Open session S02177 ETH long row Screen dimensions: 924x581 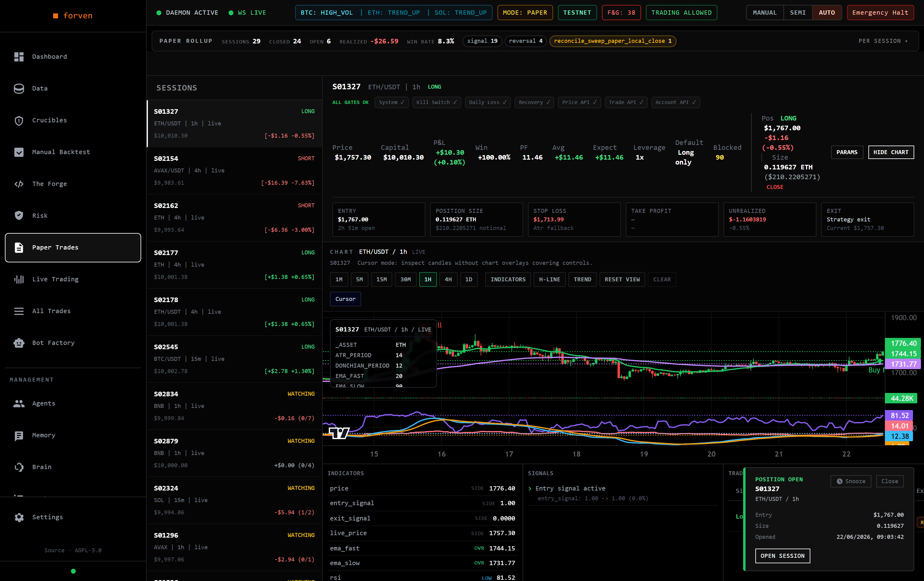(234, 265)
